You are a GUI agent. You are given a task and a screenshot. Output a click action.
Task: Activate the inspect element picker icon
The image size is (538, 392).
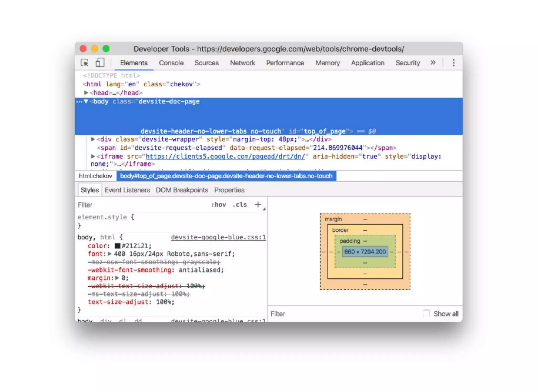pos(85,63)
